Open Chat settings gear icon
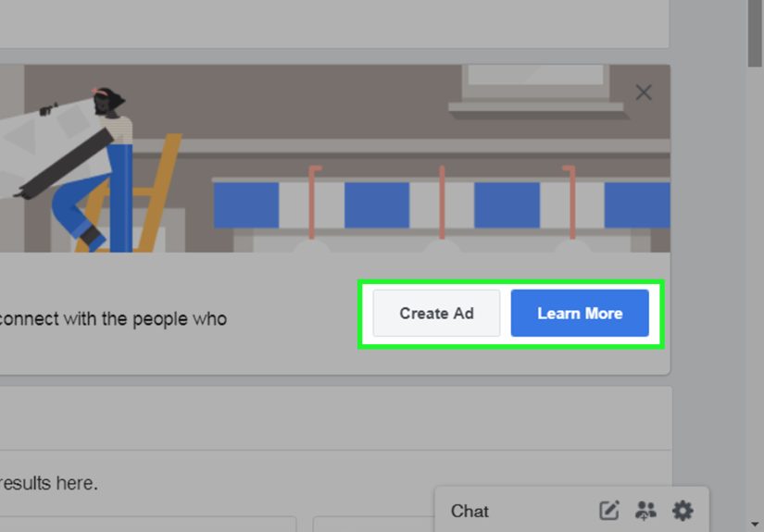764x532 pixels. (x=683, y=511)
